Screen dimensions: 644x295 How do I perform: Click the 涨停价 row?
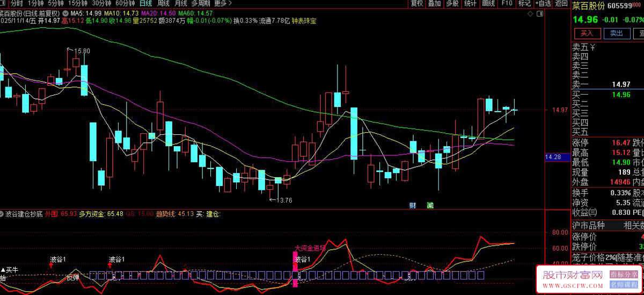tap(607, 236)
